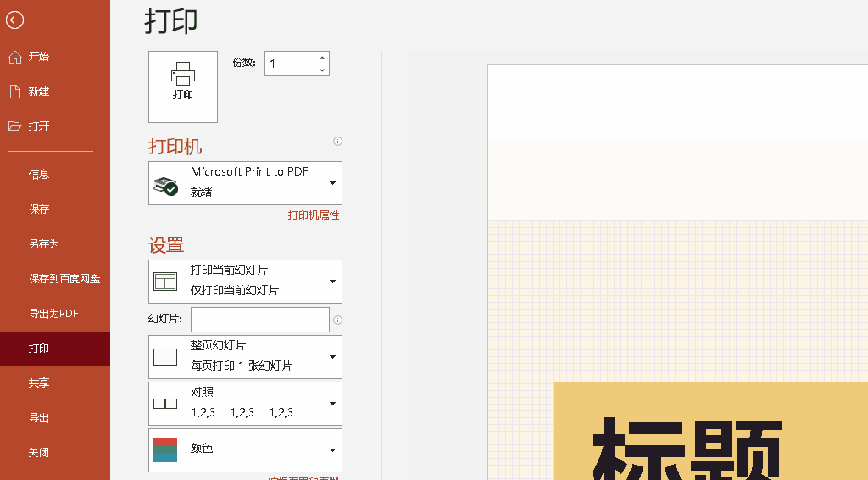The width and height of the screenshot is (868, 480).
Task: Click the dropdown arrow on 颜色 selector
Action: coord(332,450)
